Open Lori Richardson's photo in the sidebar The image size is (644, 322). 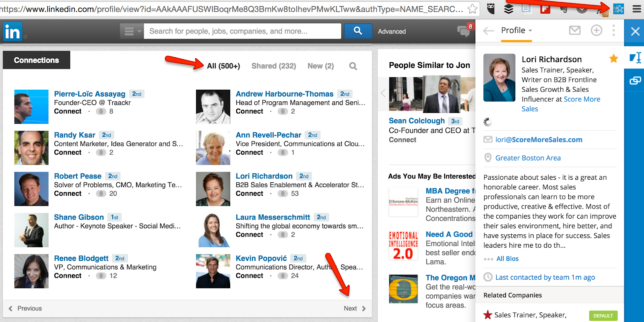499,78
